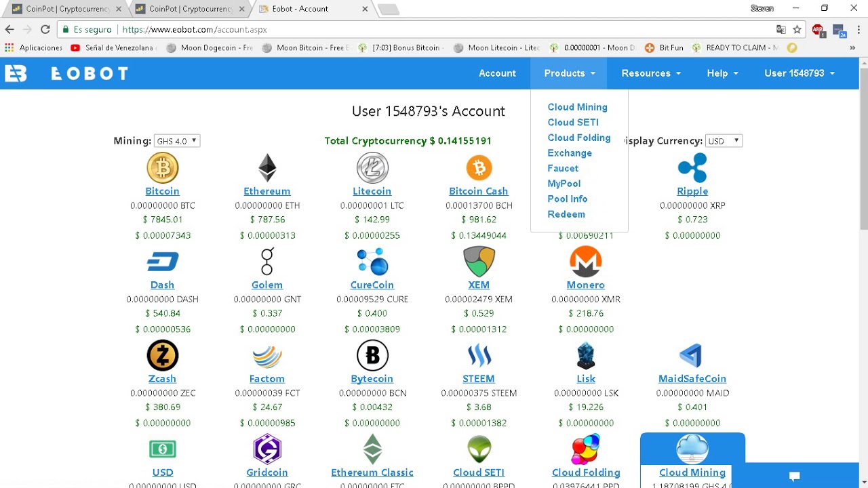This screenshot has height=488, width=868.
Task: Open the Mining GHS 4.0 dropdown
Action: point(176,141)
